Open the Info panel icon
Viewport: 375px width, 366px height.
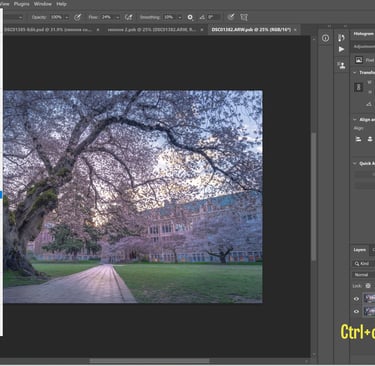coord(325,38)
